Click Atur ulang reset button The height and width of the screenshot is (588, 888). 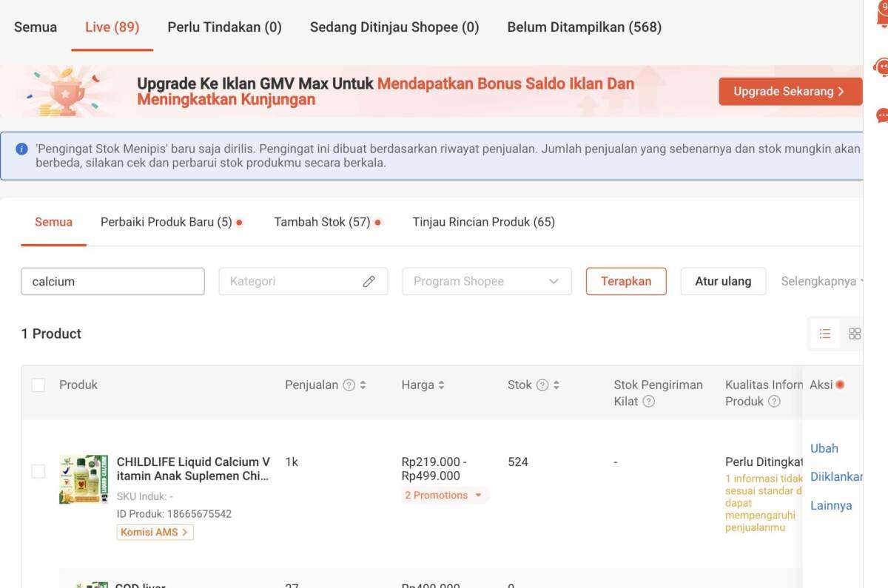point(723,281)
